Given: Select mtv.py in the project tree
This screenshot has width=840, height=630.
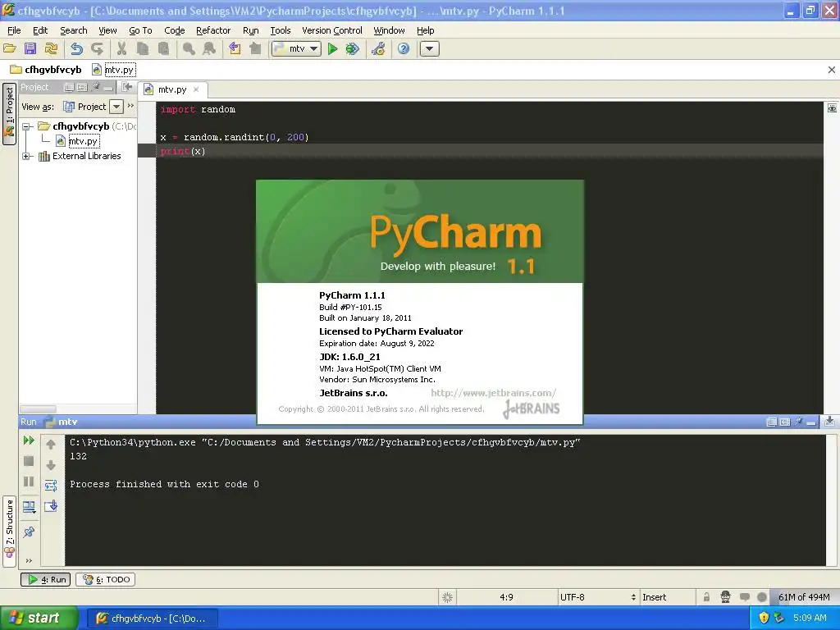Looking at the screenshot, I should [x=83, y=141].
